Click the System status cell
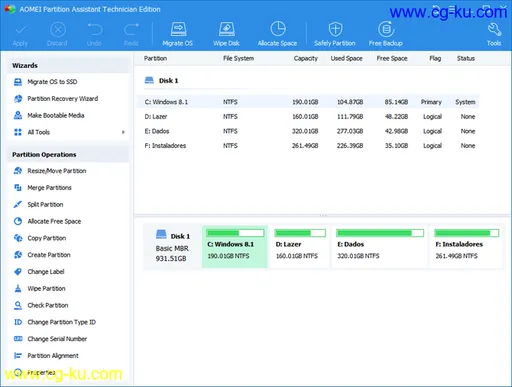This screenshot has height=387, width=512. pyautogui.click(x=465, y=102)
